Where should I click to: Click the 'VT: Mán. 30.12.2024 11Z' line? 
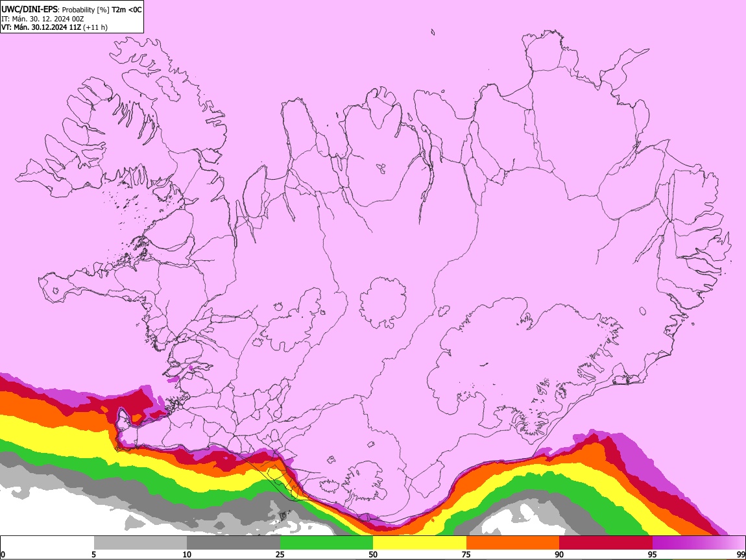(41, 27)
